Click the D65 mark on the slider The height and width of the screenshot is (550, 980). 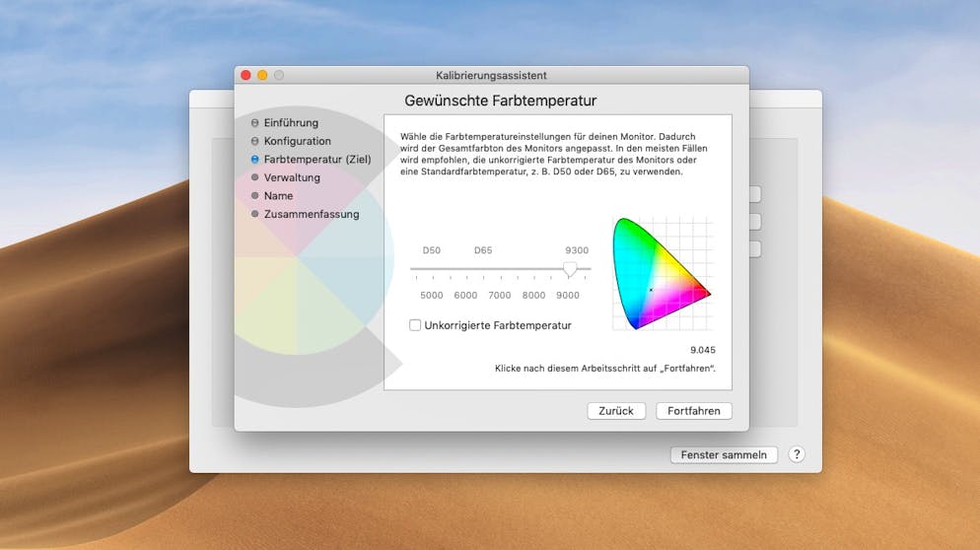tap(482, 250)
